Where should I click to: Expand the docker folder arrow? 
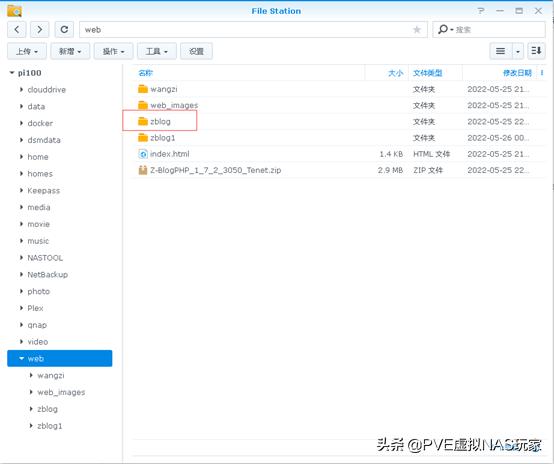[x=22, y=123]
